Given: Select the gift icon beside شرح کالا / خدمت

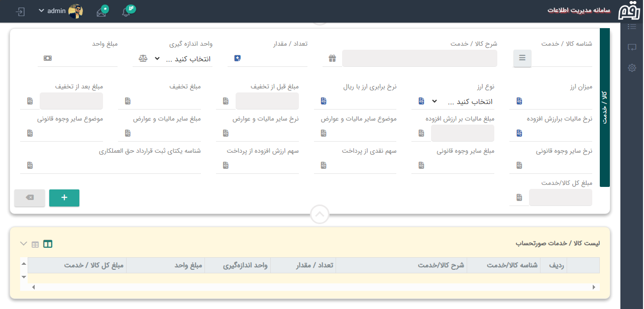Looking at the screenshot, I should click(332, 58).
